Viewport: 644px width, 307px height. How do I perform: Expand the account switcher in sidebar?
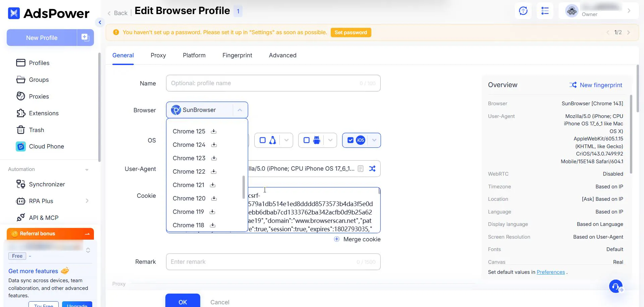pyautogui.click(x=88, y=250)
